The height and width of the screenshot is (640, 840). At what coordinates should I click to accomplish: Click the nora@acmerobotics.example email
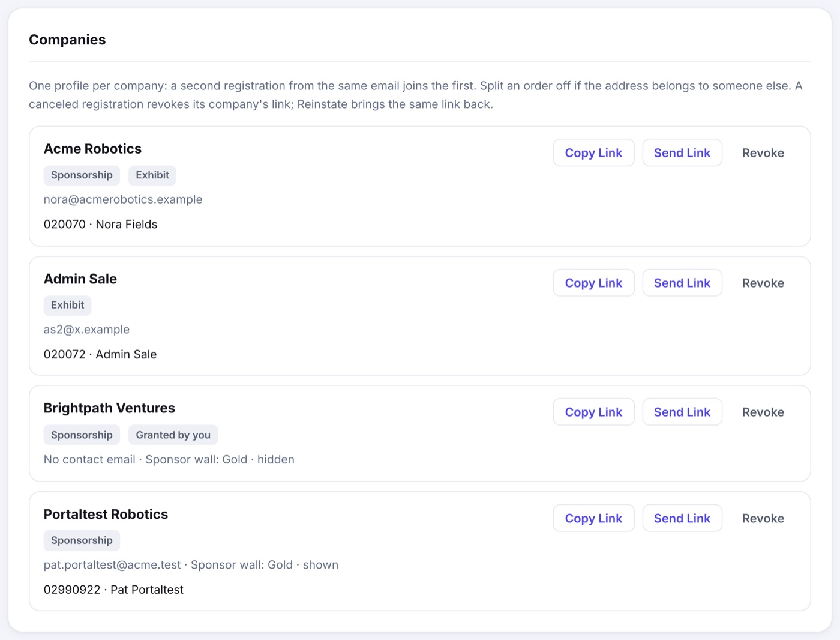pos(123,199)
